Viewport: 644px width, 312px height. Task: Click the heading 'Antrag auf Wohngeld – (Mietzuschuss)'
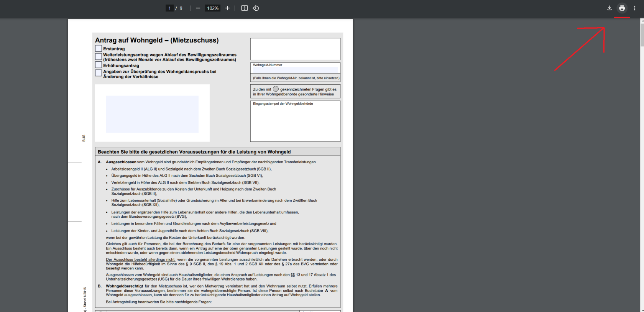(x=157, y=40)
